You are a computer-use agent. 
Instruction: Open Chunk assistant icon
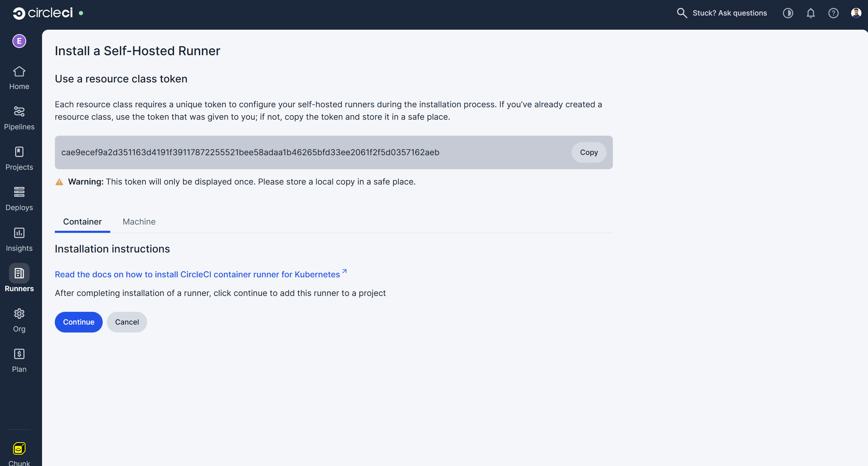(19, 448)
